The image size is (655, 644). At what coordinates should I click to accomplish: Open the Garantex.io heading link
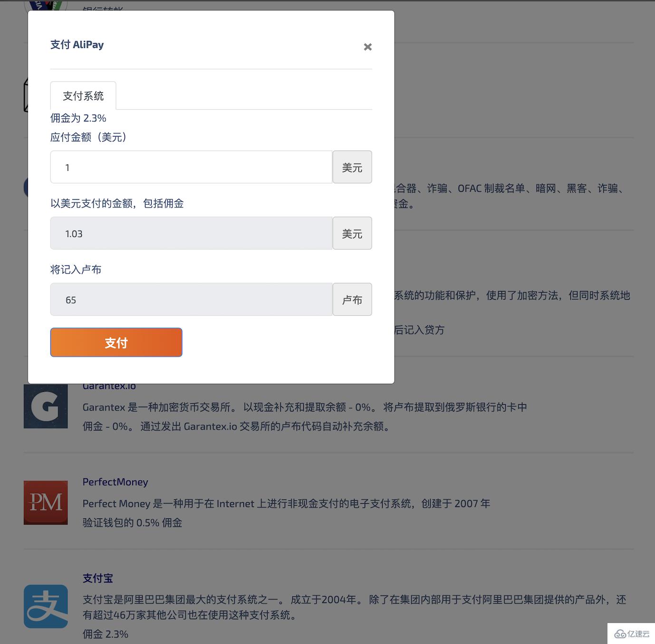(109, 386)
